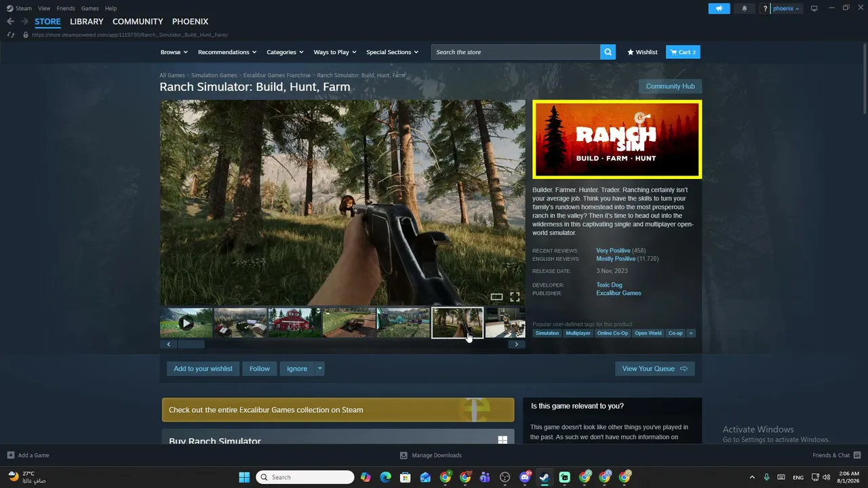Open Microsoft Teams from the taskbar
The height and width of the screenshot is (488, 868).
click(485, 477)
